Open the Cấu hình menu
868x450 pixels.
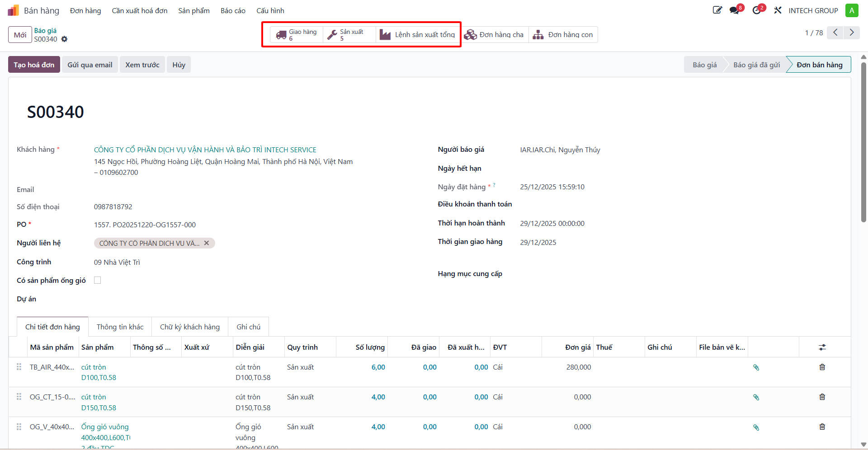(270, 10)
